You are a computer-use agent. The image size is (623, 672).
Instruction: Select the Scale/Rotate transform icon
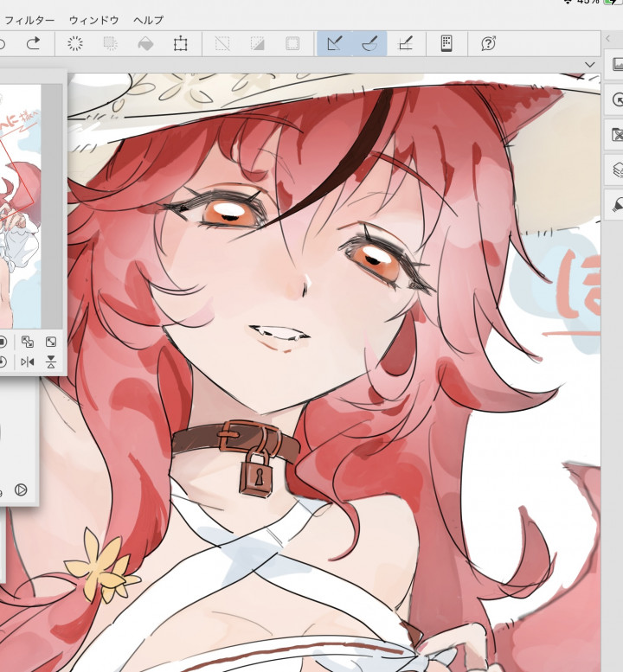point(181,44)
